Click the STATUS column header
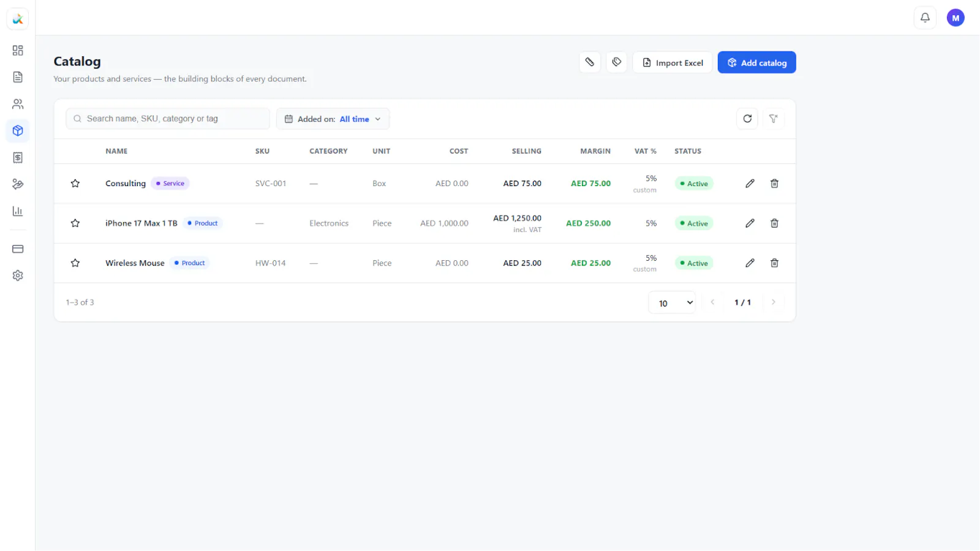The image size is (980, 551). (688, 151)
